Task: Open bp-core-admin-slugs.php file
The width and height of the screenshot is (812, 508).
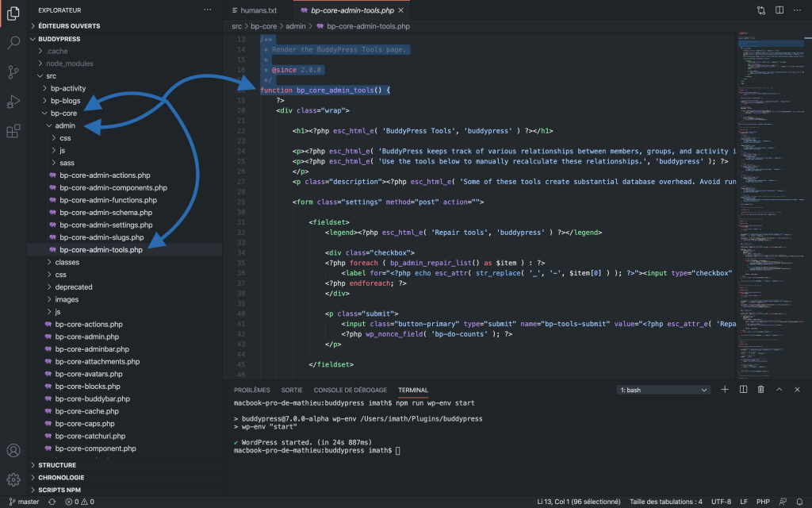Action: click(x=101, y=237)
